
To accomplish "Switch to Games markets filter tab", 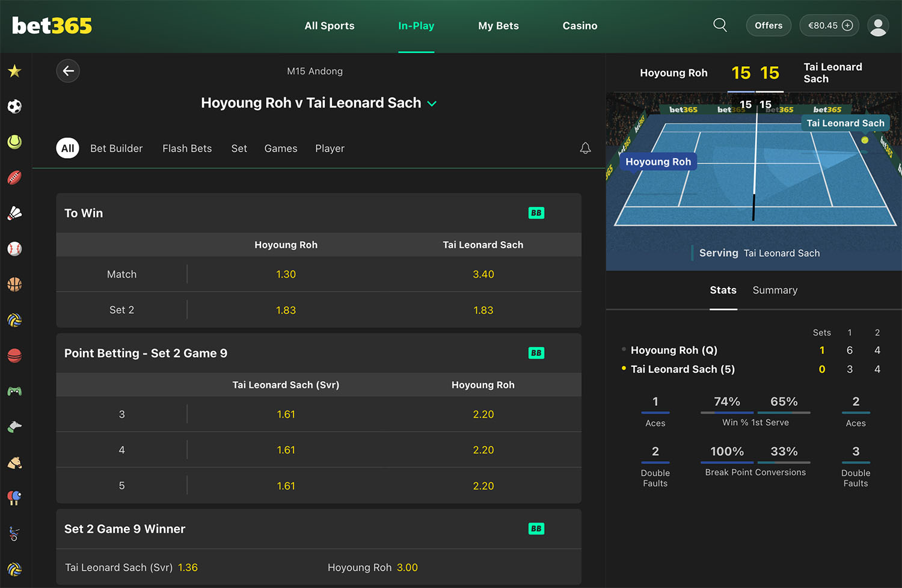I will [x=281, y=149].
